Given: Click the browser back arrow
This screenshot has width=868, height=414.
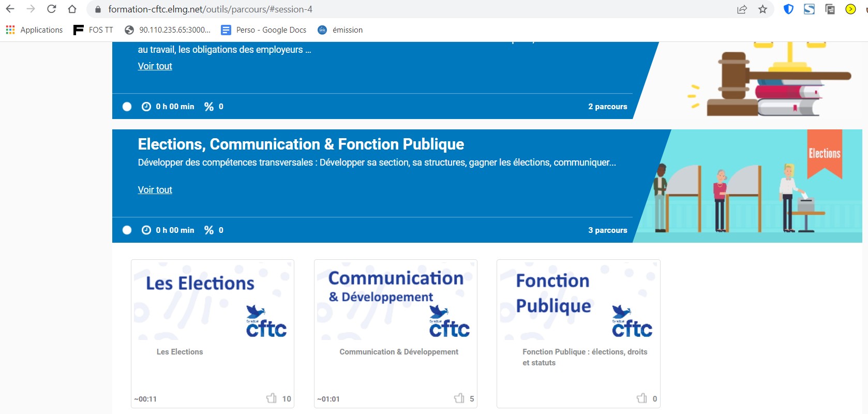Looking at the screenshot, I should [10, 9].
